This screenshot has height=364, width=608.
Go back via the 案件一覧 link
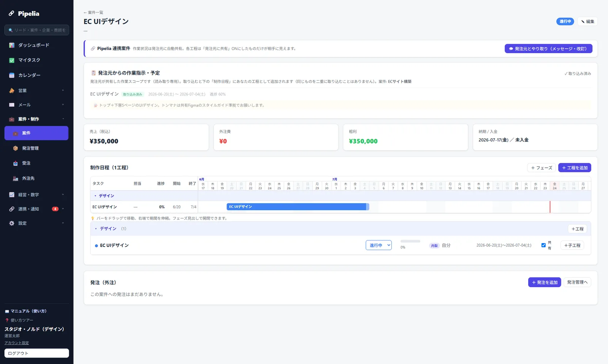pyautogui.click(x=93, y=13)
